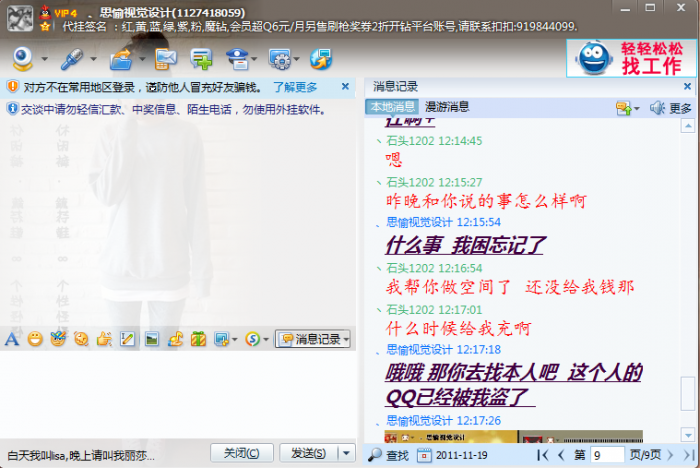Send a window shake icon
Image resolution: width=700 pixels, height=468 pixels.
point(81,339)
